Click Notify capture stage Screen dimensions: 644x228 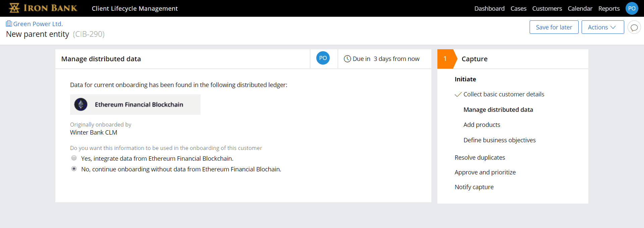pos(474,187)
